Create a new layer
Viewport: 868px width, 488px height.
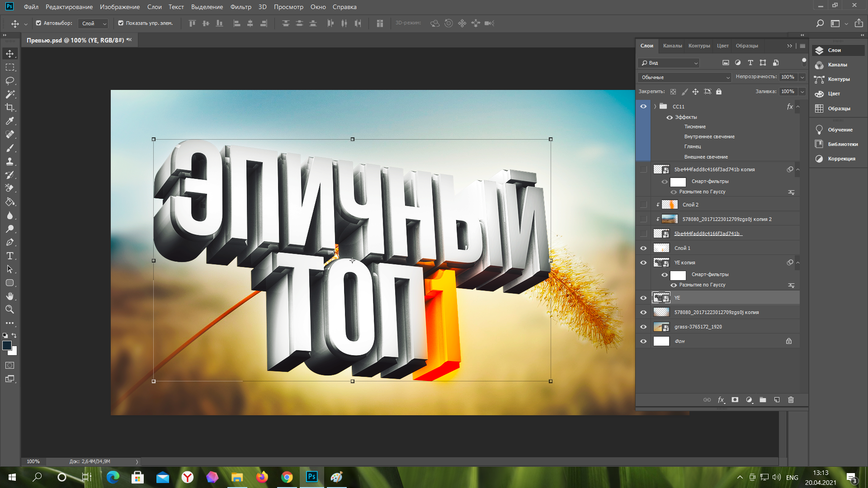pos(777,400)
